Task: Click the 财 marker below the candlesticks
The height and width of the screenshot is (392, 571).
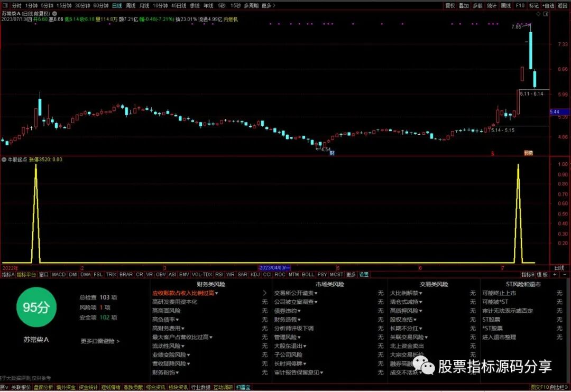Action: 332,153
